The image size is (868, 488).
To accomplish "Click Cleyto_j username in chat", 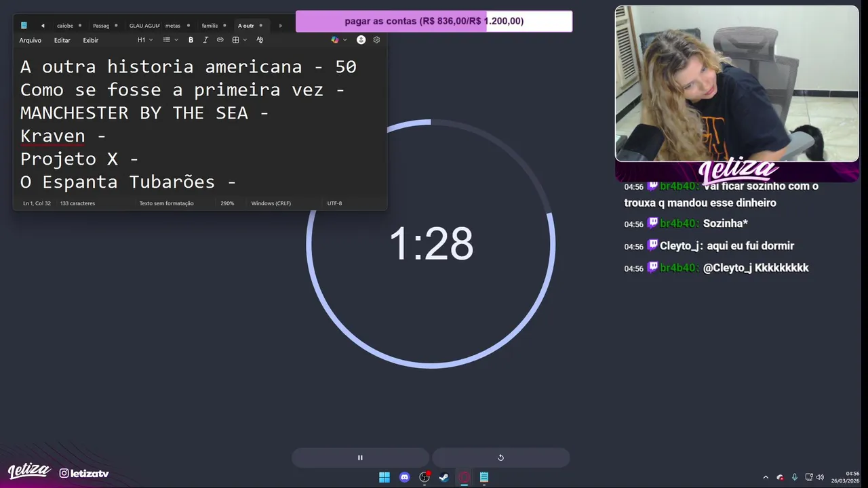I will tap(679, 246).
